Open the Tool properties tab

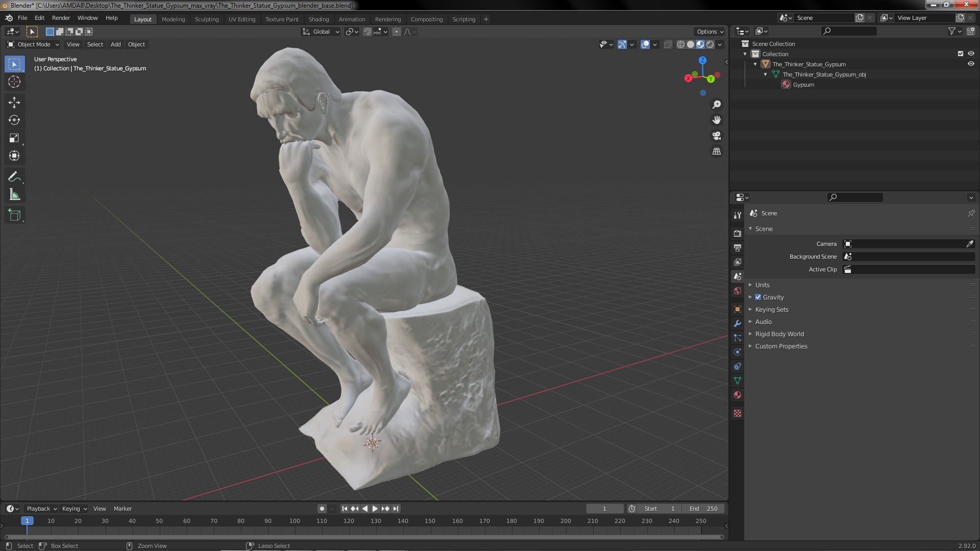click(x=737, y=215)
